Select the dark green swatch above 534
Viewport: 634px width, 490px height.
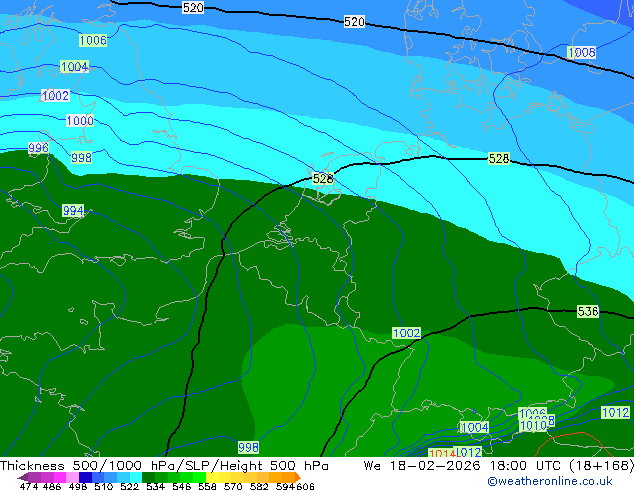148,477
